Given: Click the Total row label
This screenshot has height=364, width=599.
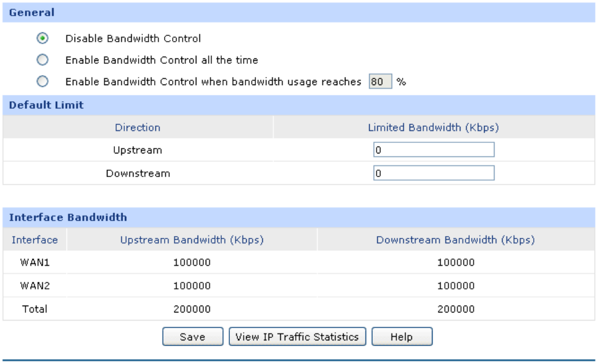Looking at the screenshot, I should 35,309.
